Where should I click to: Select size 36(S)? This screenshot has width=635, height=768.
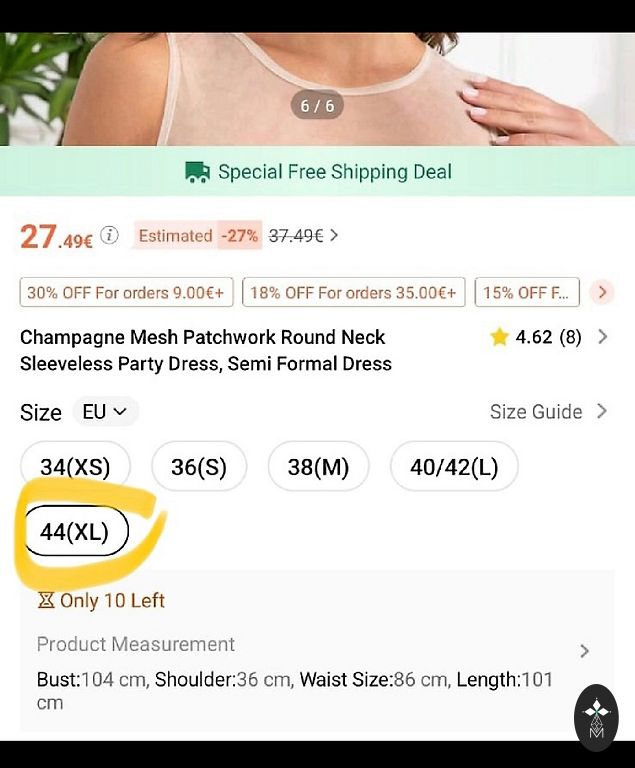click(199, 467)
